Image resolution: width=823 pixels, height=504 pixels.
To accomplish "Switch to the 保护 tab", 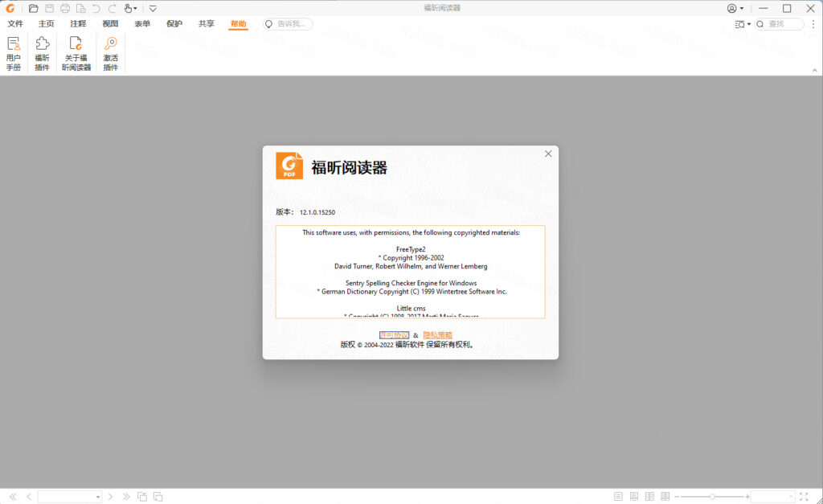I will [x=174, y=23].
